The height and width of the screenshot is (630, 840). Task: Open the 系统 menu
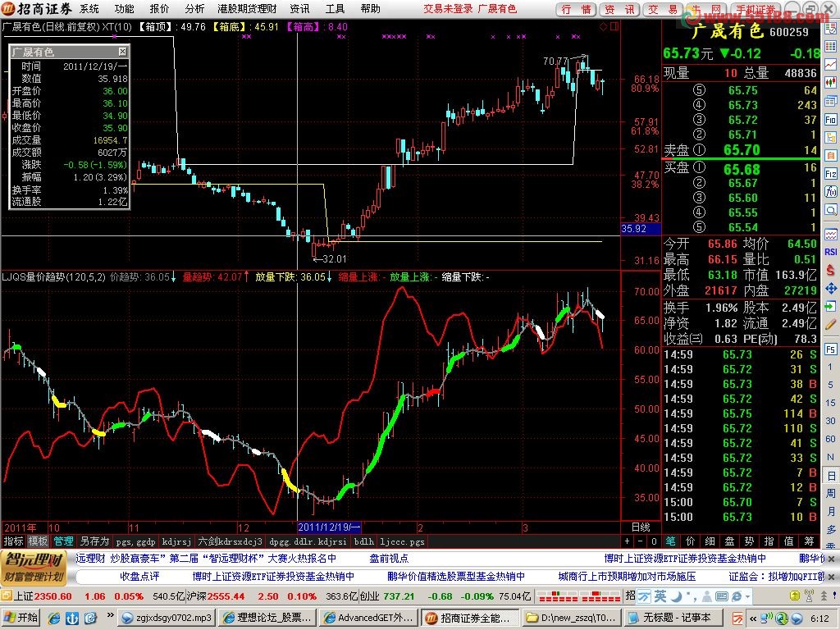pyautogui.click(x=89, y=8)
